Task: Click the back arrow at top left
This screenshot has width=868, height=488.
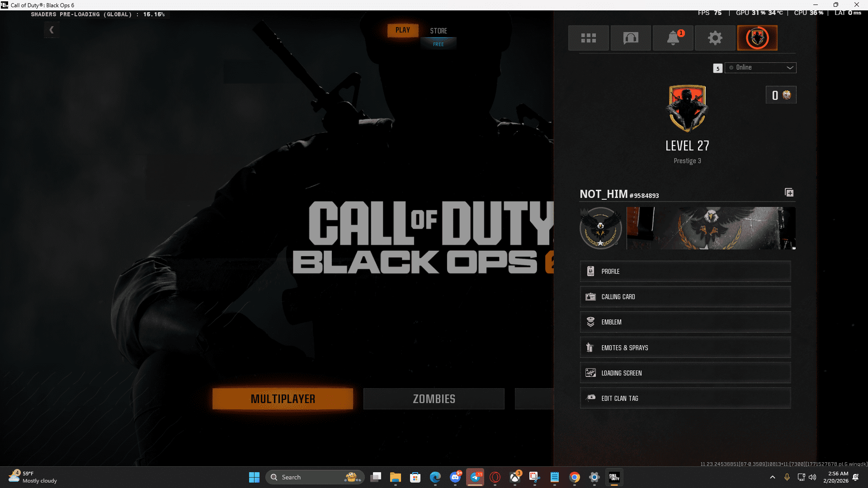Action: pyautogui.click(x=52, y=30)
